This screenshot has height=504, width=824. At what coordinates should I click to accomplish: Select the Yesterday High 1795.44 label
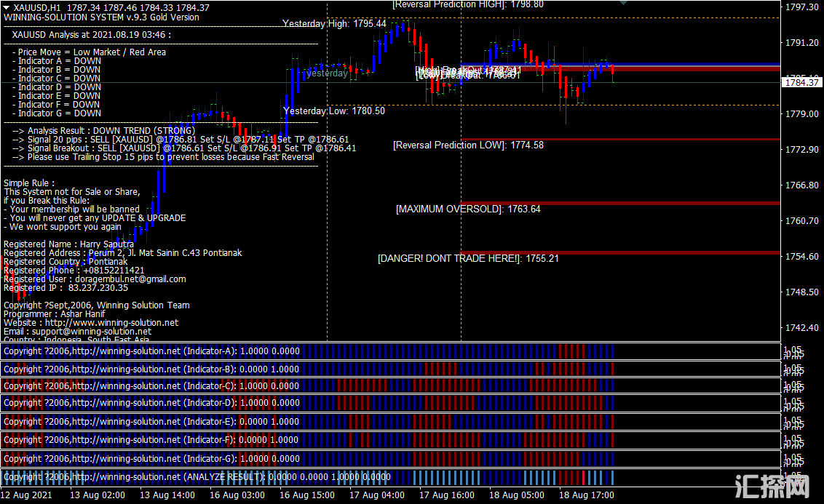pos(334,24)
